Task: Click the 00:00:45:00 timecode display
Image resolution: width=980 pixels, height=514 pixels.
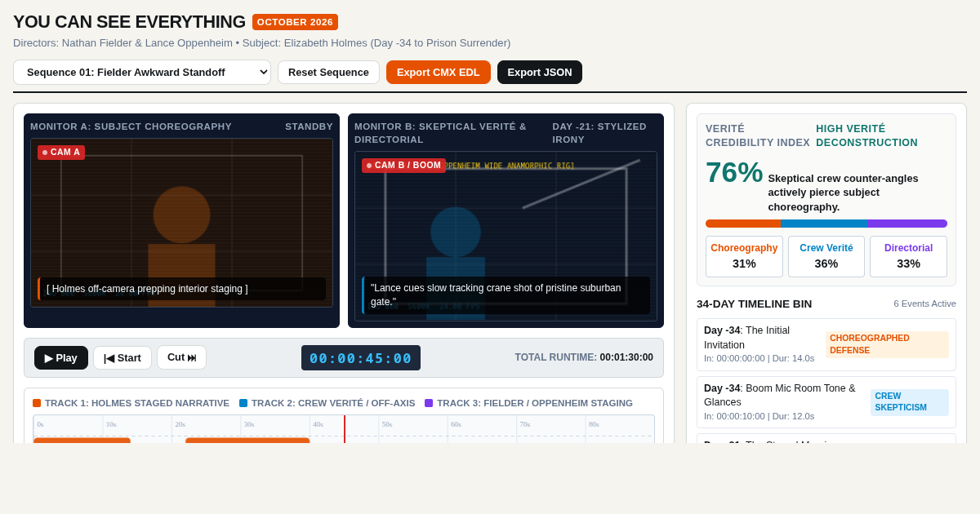Action: pyautogui.click(x=361, y=357)
